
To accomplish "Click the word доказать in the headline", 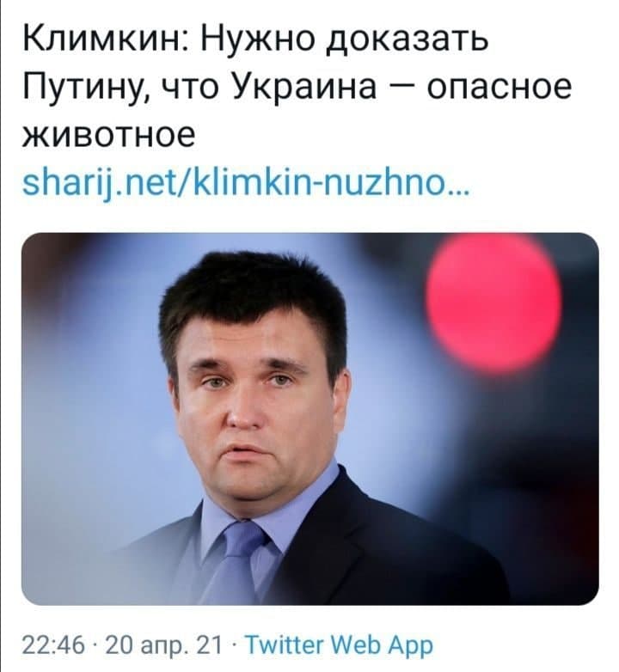I will tap(408, 40).
